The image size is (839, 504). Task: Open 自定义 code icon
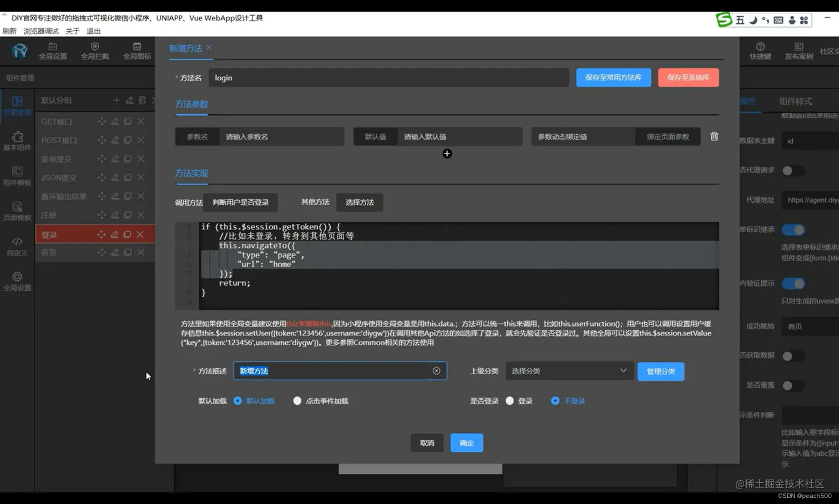[17, 247]
